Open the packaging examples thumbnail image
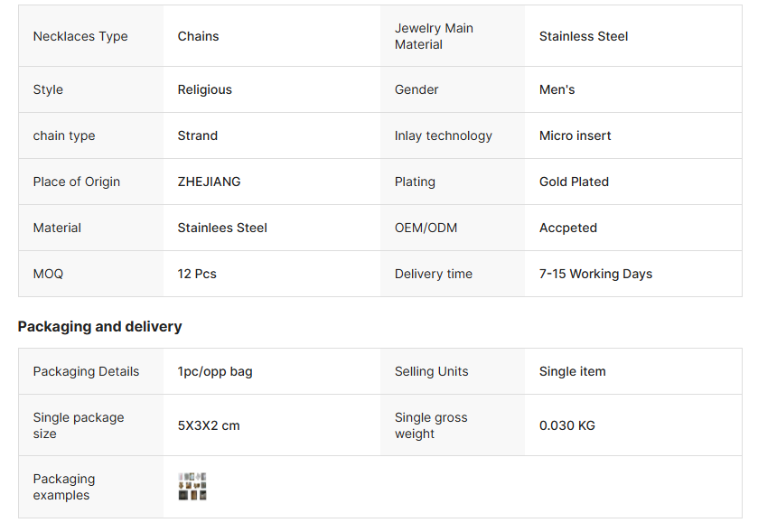 click(x=192, y=486)
